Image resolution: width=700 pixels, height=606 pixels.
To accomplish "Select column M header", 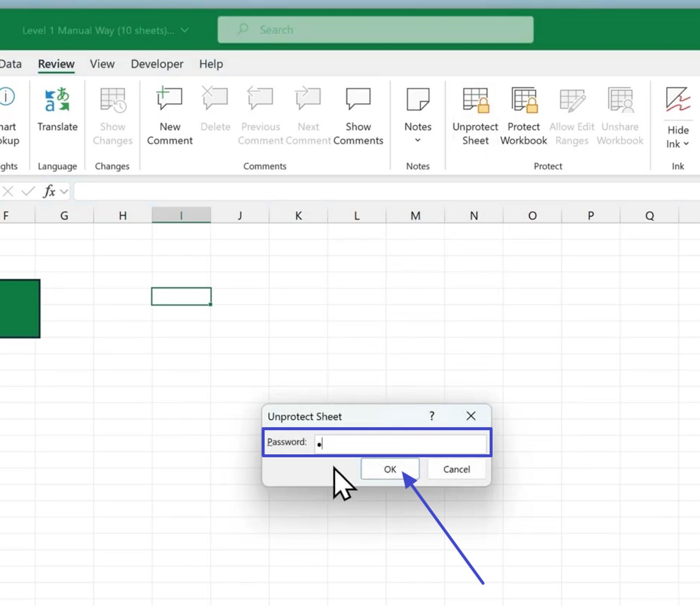I will [x=415, y=216].
